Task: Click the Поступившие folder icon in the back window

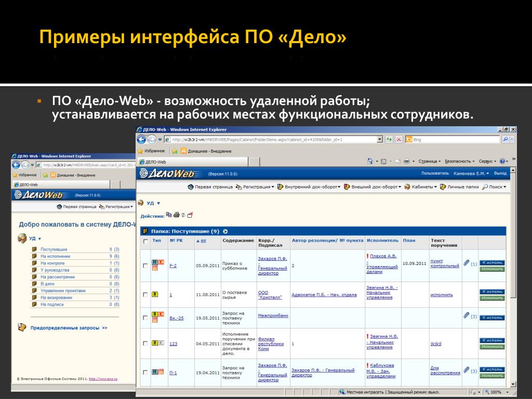Action: 34,249
